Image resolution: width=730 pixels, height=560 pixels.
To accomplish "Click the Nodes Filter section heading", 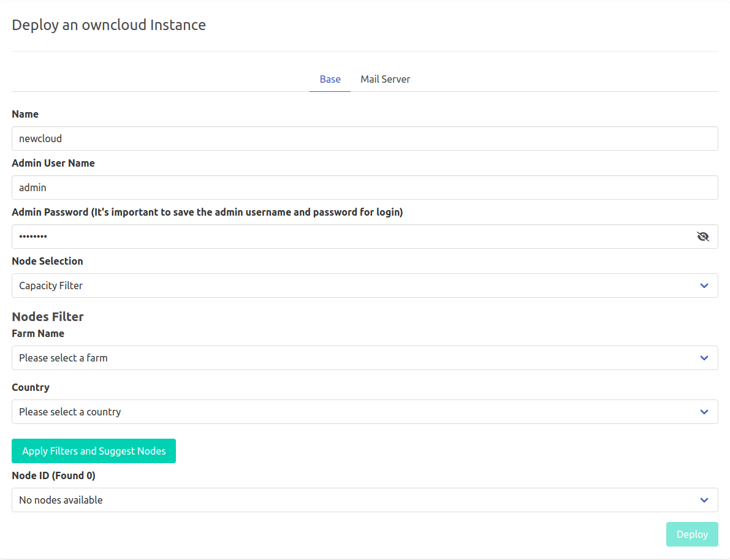I will 48,317.
